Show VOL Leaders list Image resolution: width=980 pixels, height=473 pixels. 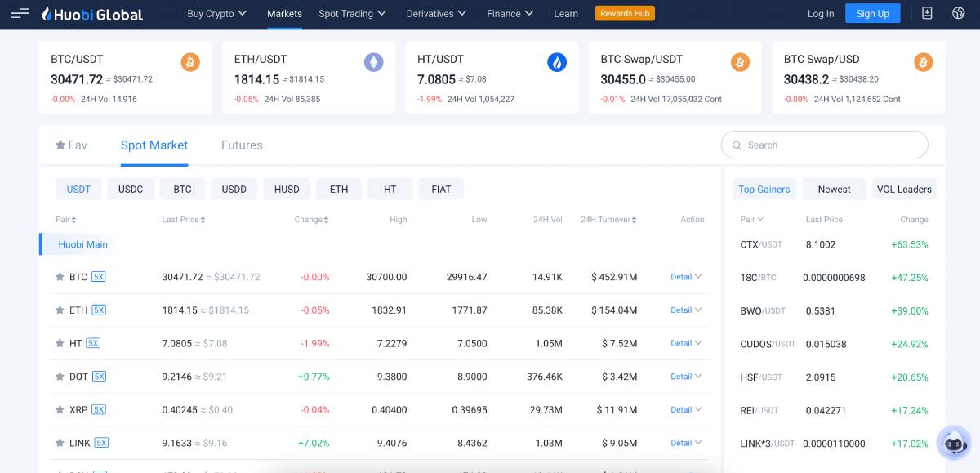click(x=904, y=189)
